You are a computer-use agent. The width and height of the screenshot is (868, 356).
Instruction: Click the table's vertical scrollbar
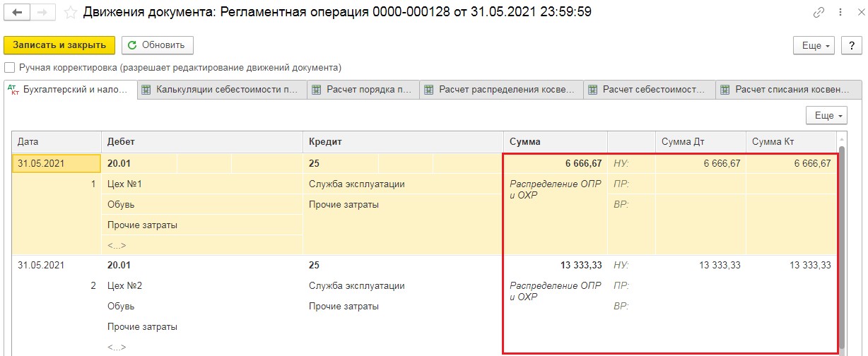click(841, 240)
